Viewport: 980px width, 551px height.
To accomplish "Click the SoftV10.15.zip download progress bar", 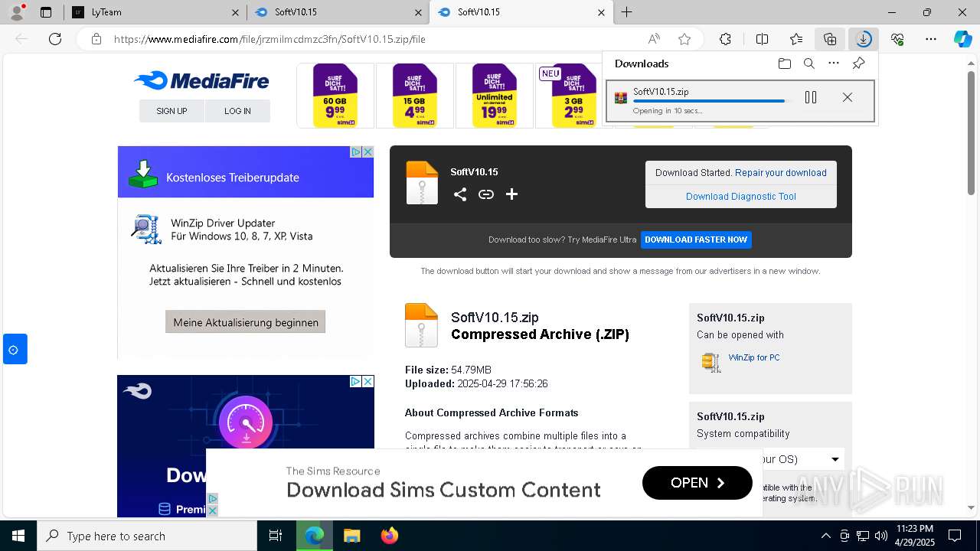I will 712,101.
